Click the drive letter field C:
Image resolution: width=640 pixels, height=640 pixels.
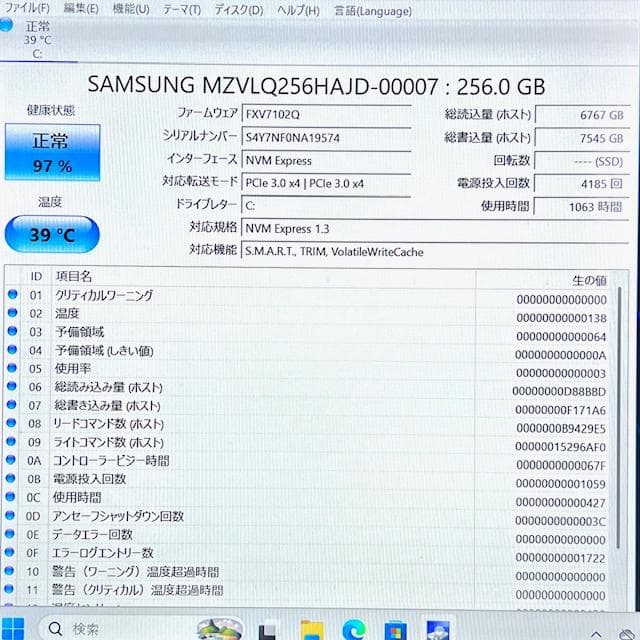[x=327, y=206]
